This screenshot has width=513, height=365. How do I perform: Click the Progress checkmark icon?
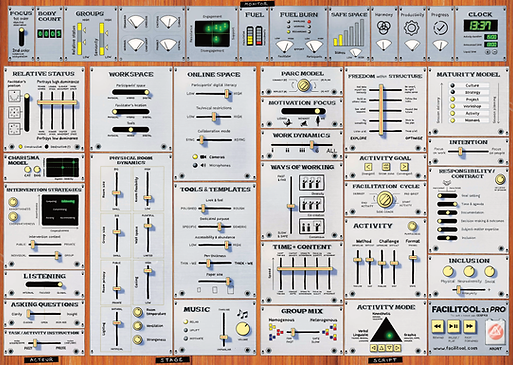[x=440, y=28]
